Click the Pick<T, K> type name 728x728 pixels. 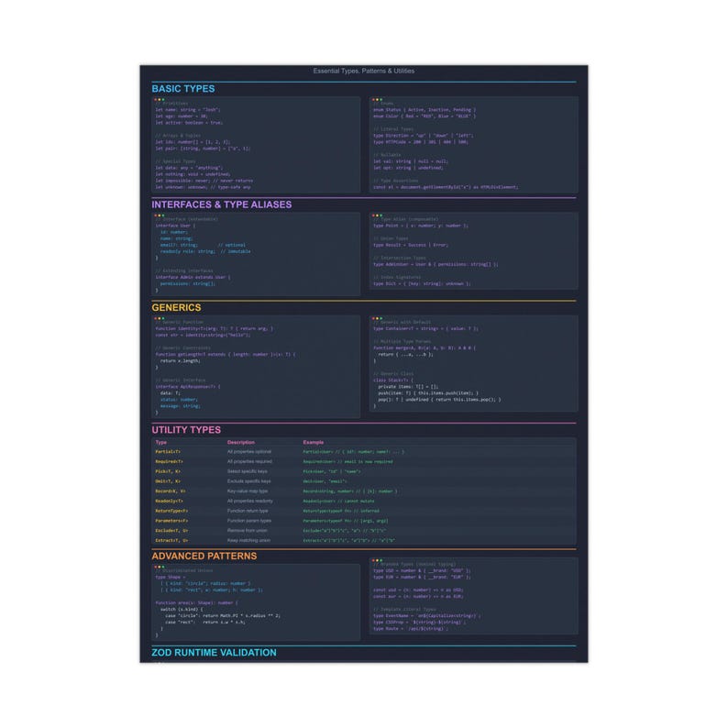[x=168, y=471]
